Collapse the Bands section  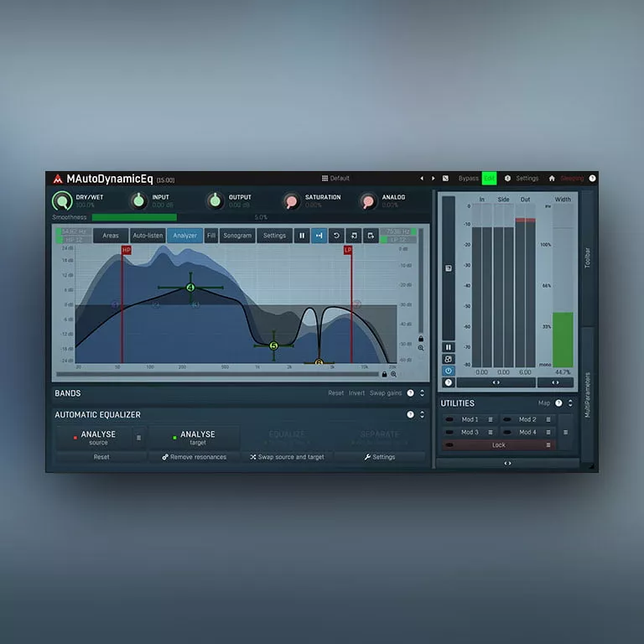pyautogui.click(x=422, y=392)
